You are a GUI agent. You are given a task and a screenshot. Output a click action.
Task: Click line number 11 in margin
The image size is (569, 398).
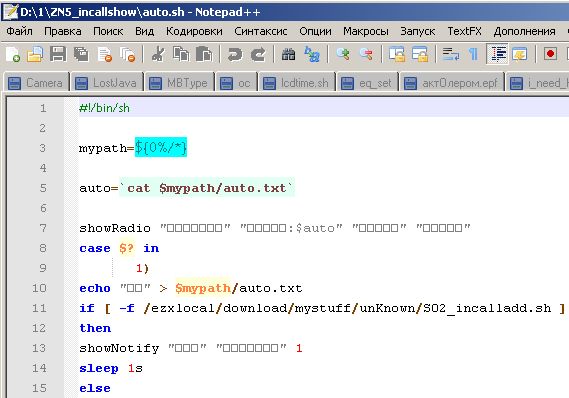click(39, 308)
